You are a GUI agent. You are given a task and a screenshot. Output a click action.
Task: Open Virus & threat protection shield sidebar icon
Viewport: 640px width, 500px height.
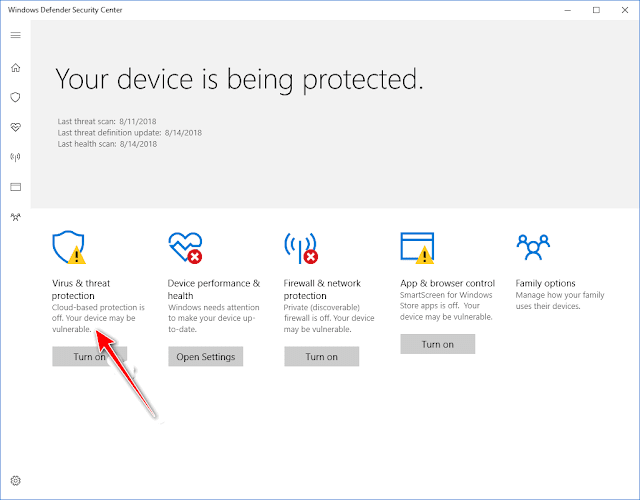tap(16, 97)
